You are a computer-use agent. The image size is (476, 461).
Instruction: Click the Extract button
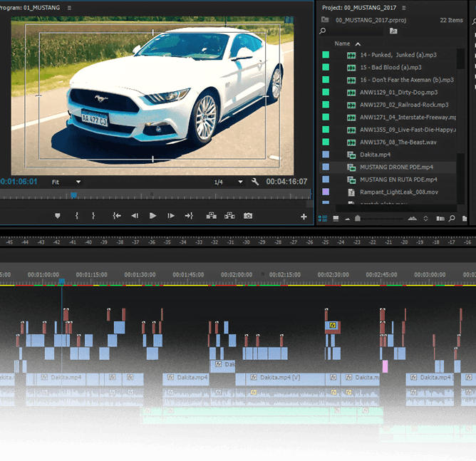[x=229, y=216]
